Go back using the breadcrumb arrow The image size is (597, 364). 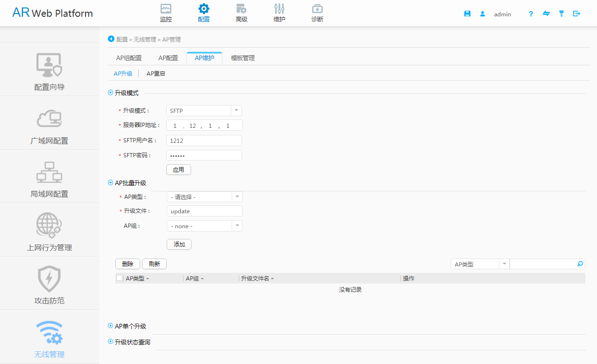pos(111,39)
